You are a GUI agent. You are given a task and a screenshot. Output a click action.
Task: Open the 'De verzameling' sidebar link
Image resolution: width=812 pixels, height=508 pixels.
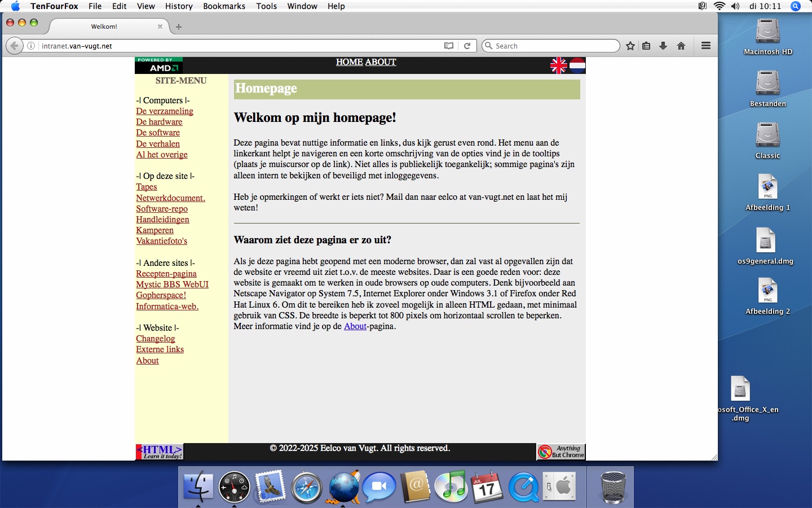(x=165, y=111)
